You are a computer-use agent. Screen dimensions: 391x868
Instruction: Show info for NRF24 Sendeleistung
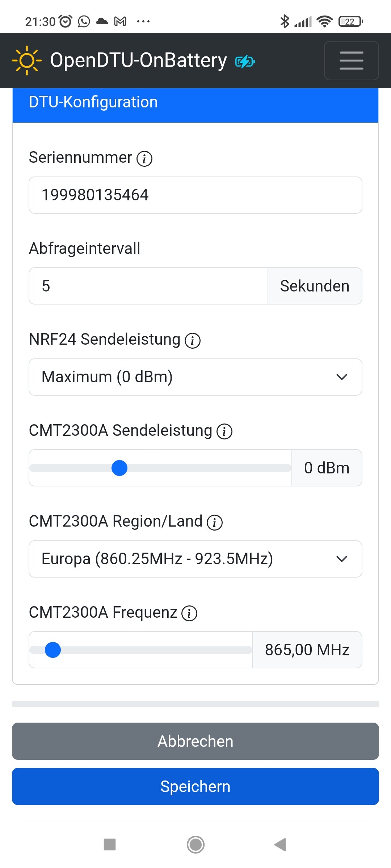[x=193, y=340]
